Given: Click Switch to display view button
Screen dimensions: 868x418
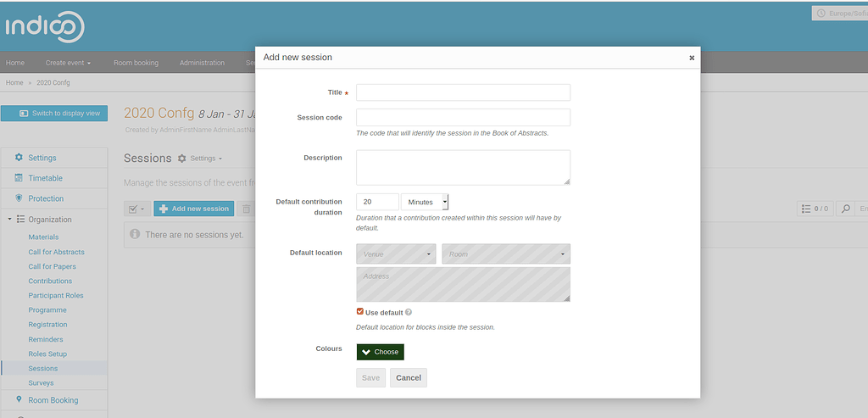Looking at the screenshot, I should 54,114.
